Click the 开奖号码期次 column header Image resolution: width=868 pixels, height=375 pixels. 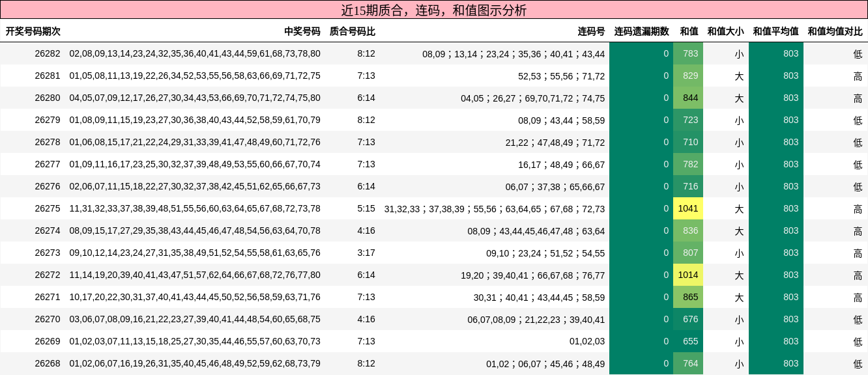point(33,31)
